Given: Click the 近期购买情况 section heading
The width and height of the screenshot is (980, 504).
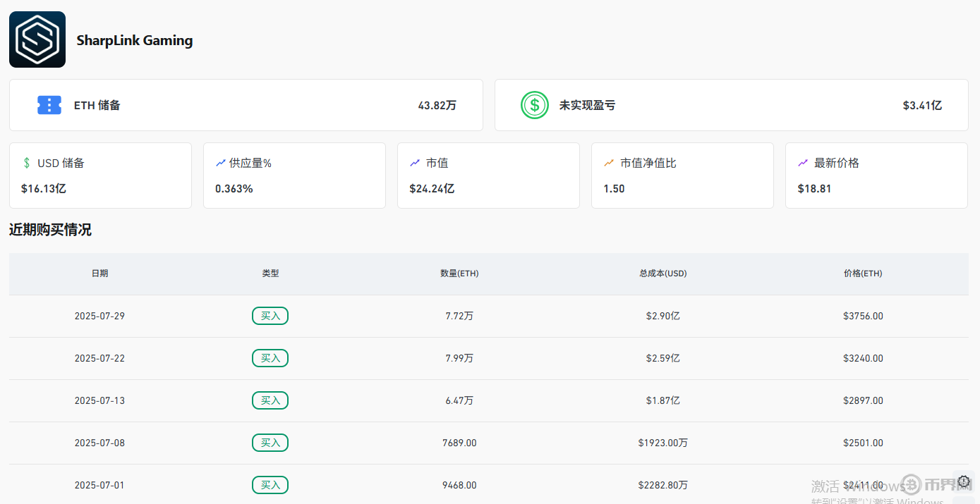Looking at the screenshot, I should (50, 230).
